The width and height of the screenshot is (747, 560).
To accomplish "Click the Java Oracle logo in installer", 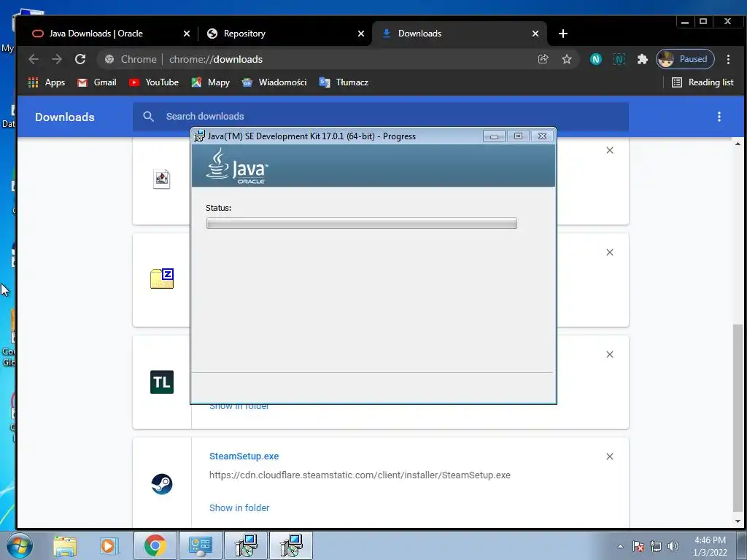I will [237, 166].
